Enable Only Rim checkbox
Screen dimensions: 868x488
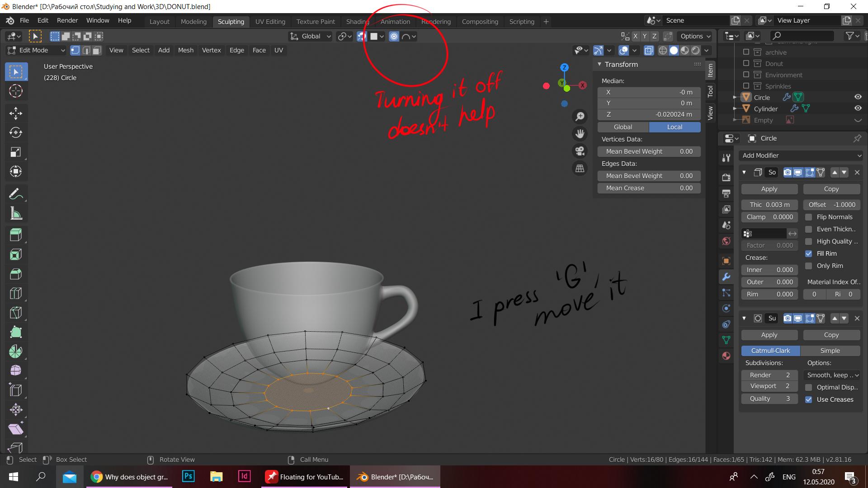point(808,266)
